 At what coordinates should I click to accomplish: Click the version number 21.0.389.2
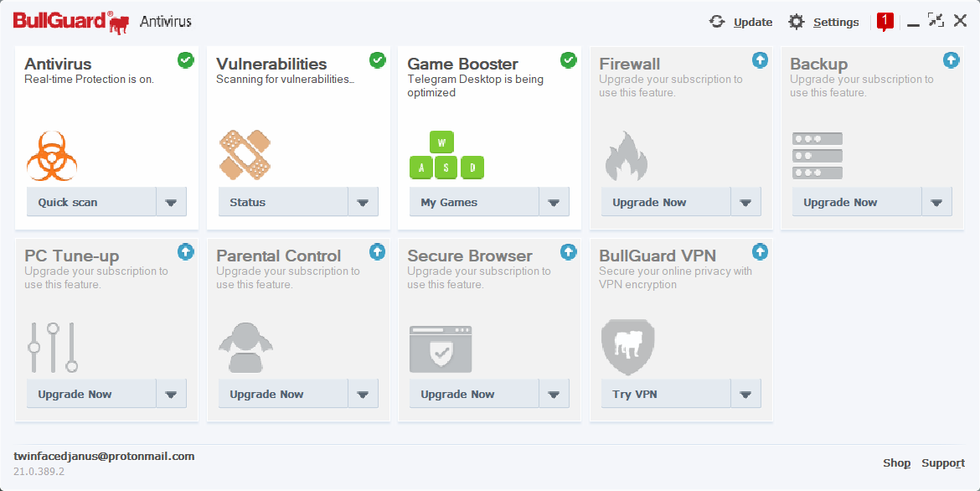(x=39, y=471)
